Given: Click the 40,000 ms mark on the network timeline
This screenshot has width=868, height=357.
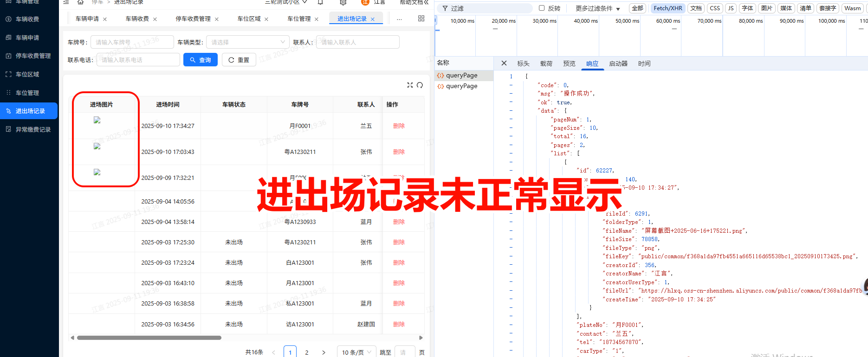Looking at the screenshot, I should (585, 21).
